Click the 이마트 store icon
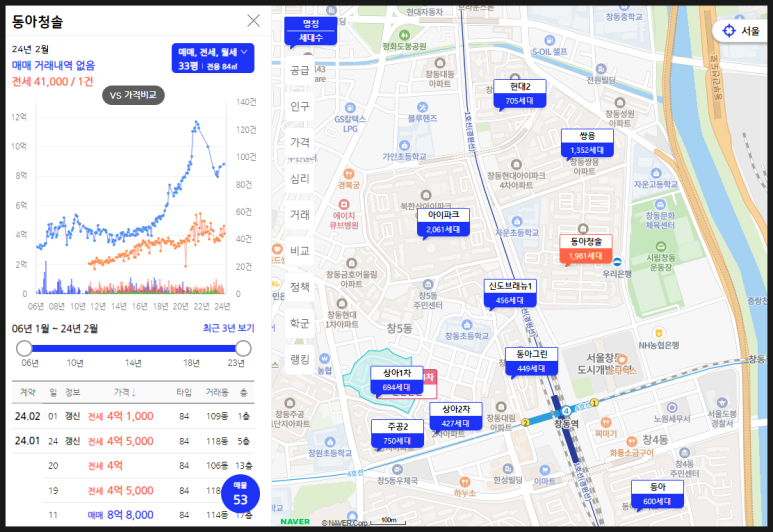This screenshot has height=532, width=773. pos(545,470)
